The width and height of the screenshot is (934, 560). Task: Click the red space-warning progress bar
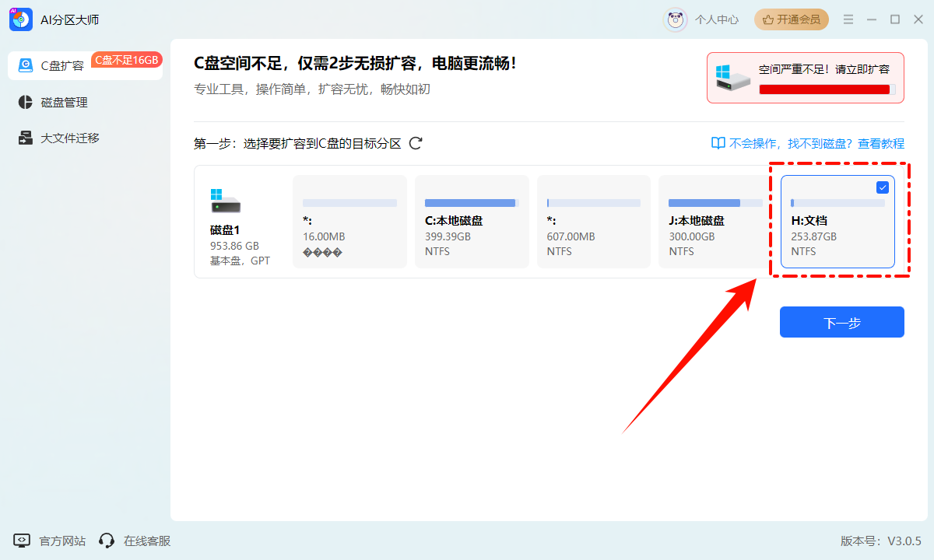[x=824, y=89]
